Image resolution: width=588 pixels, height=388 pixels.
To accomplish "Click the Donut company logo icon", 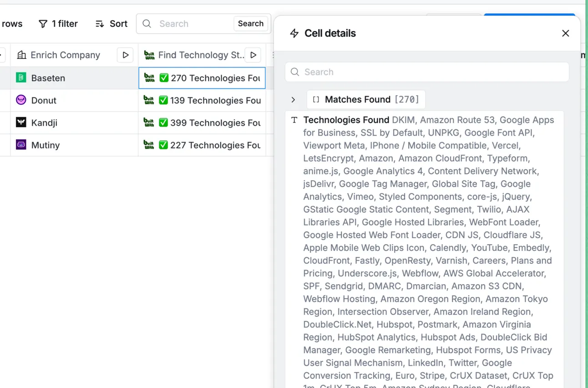I will click(x=21, y=100).
